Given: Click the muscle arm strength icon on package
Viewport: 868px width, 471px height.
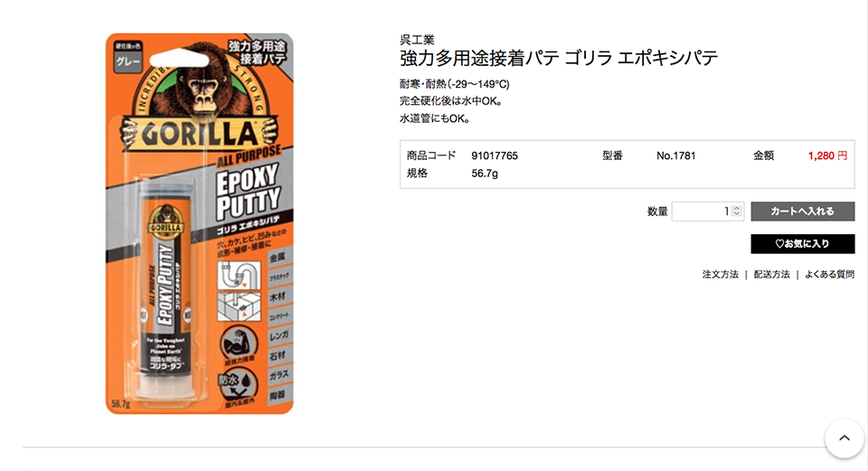Looking at the screenshot, I should tap(239, 344).
